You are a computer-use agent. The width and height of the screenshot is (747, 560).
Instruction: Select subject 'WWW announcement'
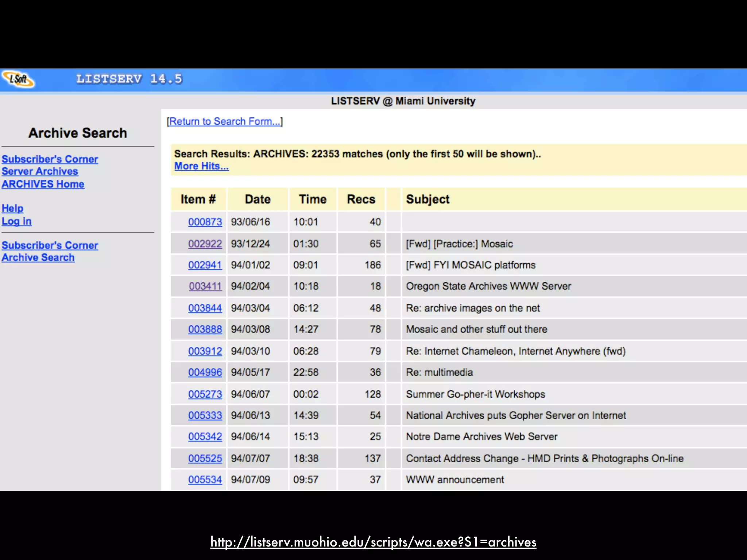point(455,479)
